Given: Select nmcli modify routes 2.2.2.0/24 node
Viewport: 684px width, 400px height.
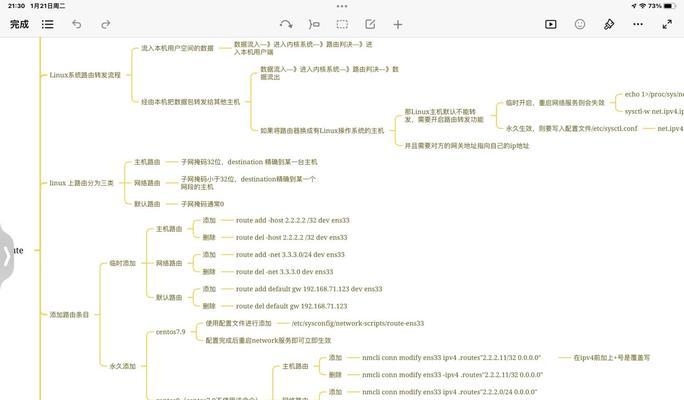Looking at the screenshot, I should click(450, 392).
